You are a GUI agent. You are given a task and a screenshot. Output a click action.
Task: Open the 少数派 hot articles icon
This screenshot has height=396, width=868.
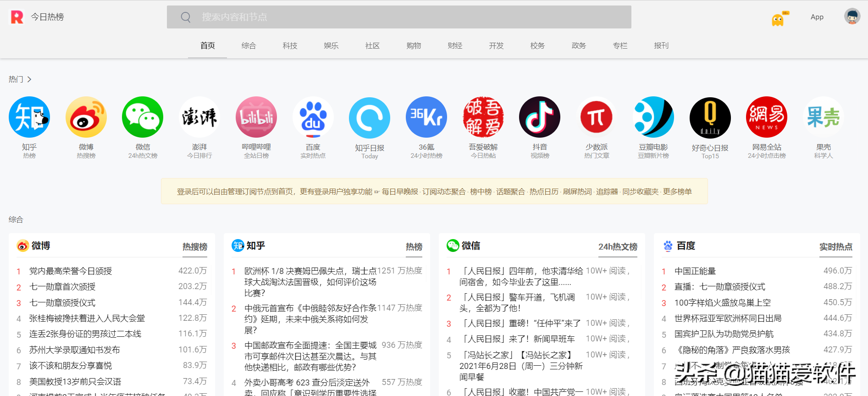[x=597, y=117]
